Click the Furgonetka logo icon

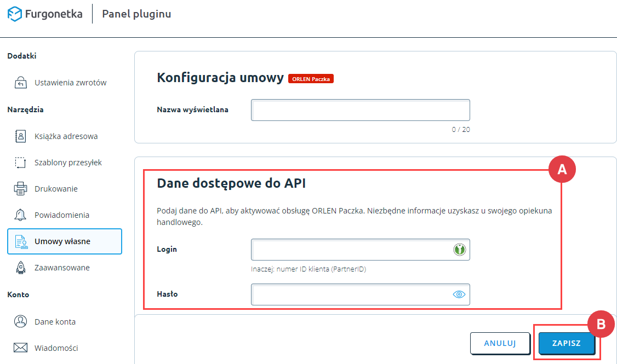[x=14, y=14]
